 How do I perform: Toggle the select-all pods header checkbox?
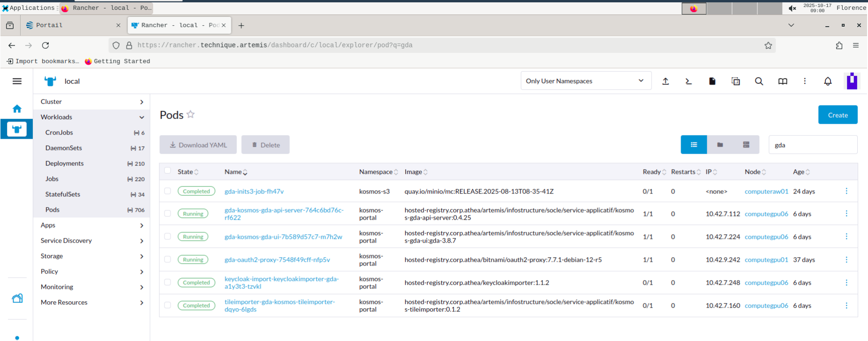coord(168,171)
